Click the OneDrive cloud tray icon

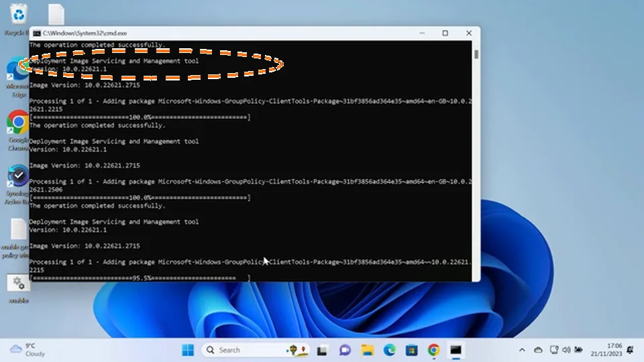pyautogui.click(x=538, y=350)
